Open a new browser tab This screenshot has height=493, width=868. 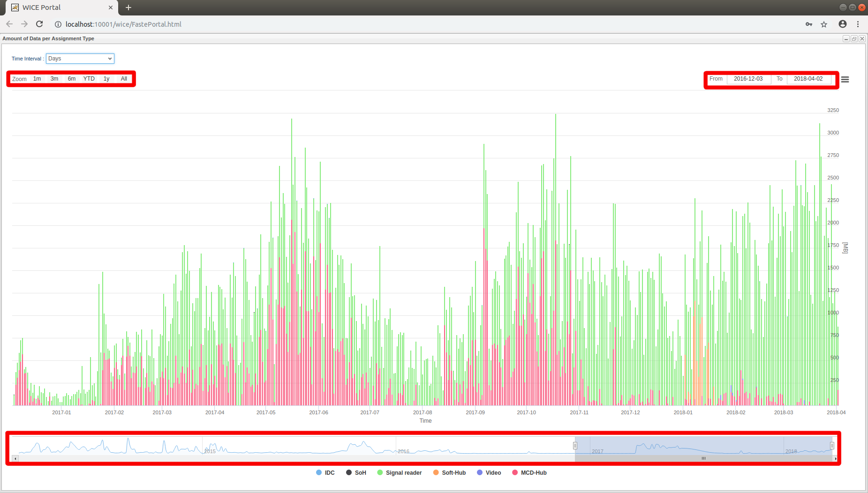click(128, 7)
